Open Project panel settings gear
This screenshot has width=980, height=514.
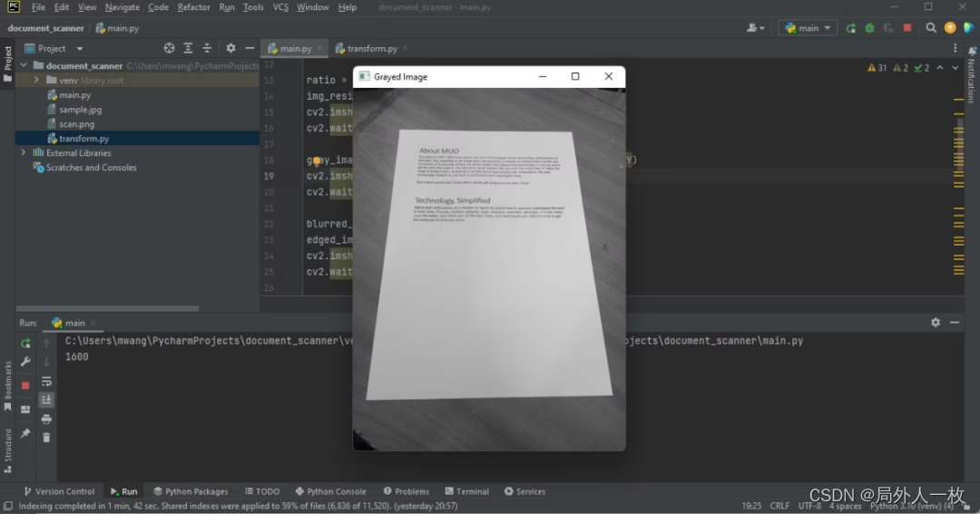(230, 48)
